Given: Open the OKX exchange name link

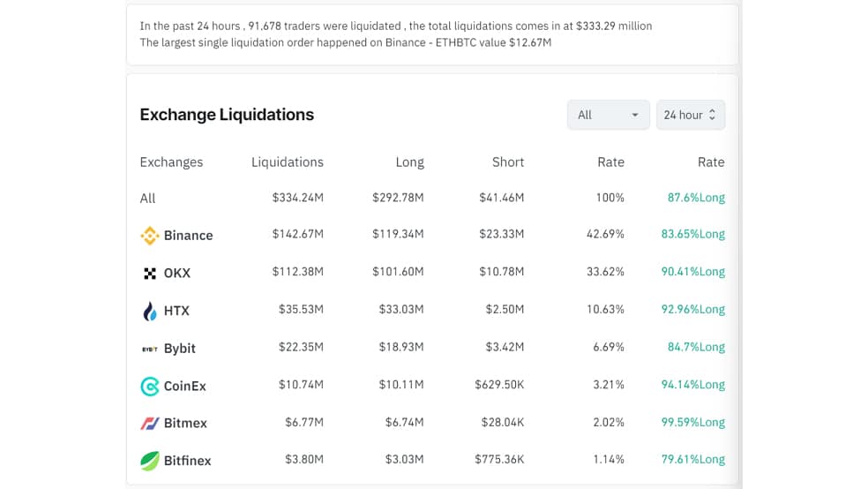Looking at the screenshot, I should tap(177, 273).
